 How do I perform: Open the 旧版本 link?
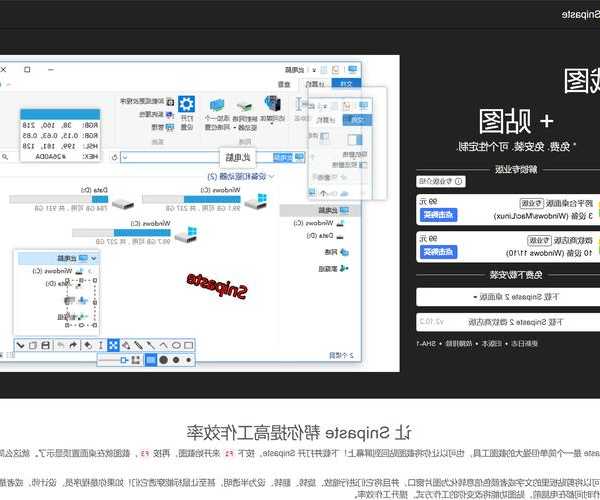[x=492, y=343]
